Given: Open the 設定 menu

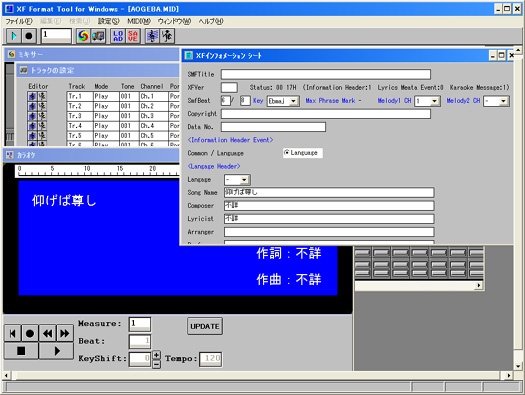Looking at the screenshot, I should (x=108, y=21).
